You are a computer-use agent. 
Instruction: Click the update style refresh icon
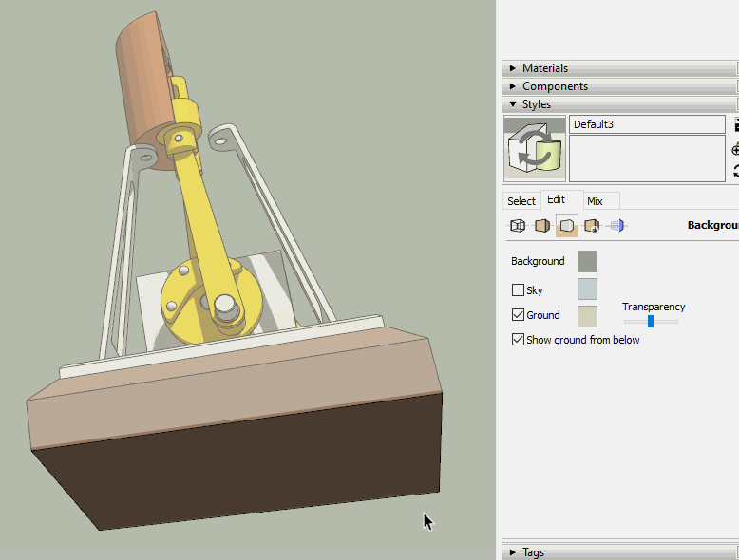[736, 171]
